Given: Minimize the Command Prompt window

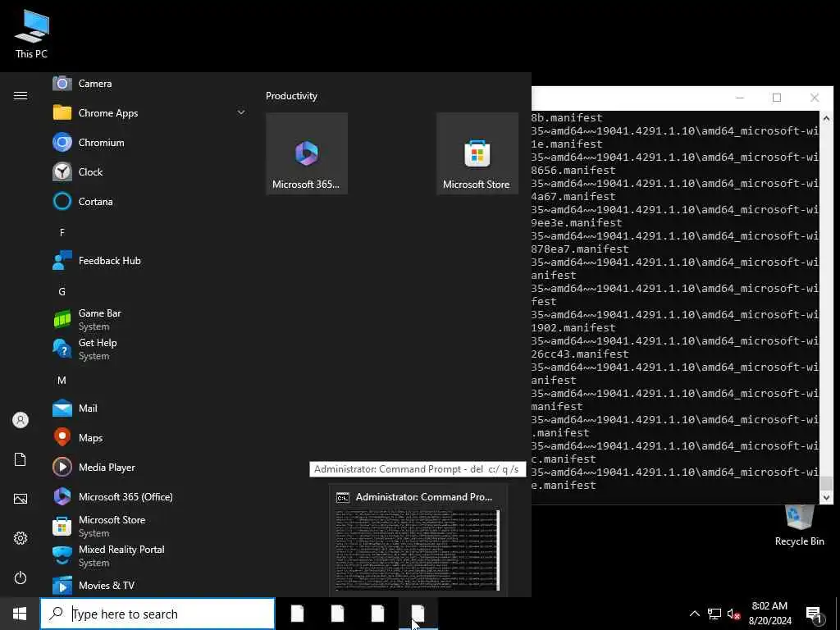Looking at the screenshot, I should pyautogui.click(x=740, y=98).
